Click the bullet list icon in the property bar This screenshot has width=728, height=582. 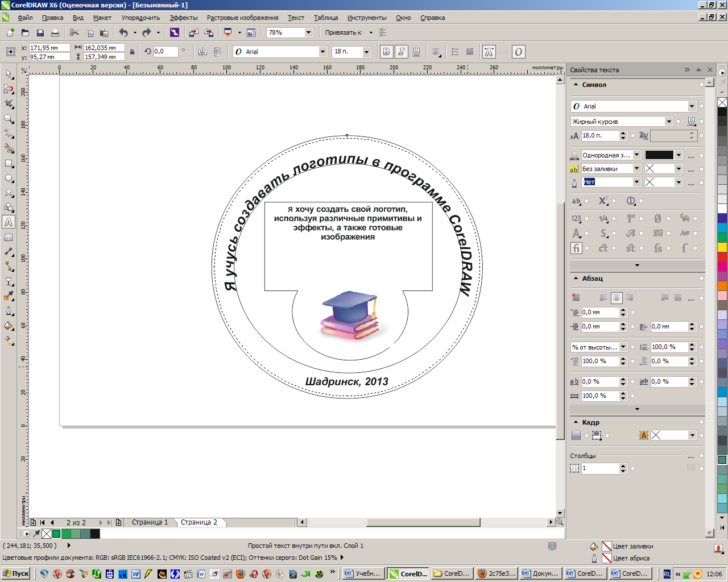[x=455, y=52]
